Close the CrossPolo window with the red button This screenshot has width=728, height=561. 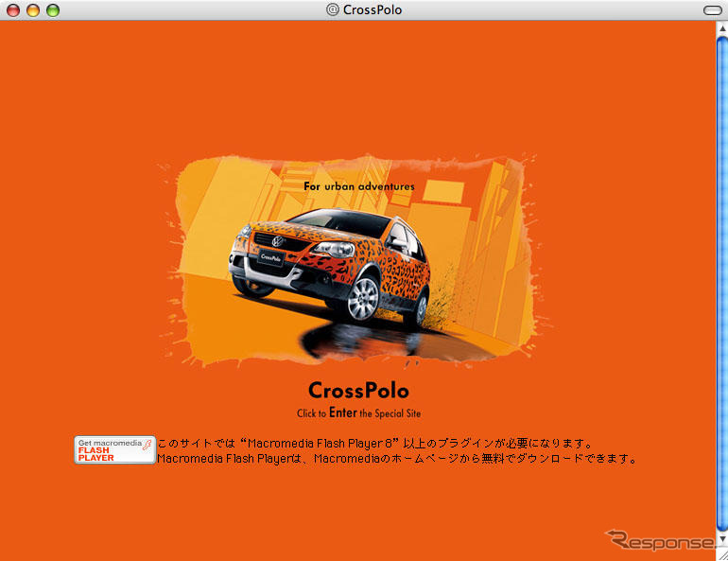click(x=13, y=9)
